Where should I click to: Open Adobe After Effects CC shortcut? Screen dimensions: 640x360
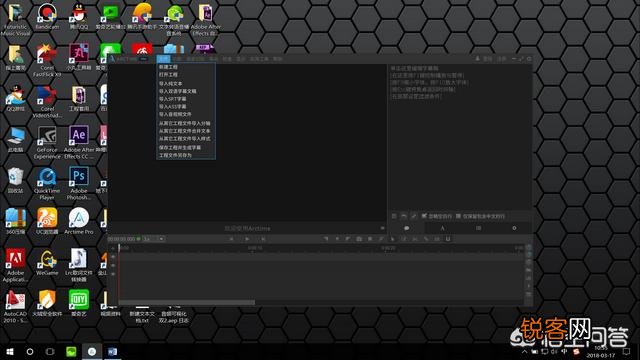coord(79,142)
